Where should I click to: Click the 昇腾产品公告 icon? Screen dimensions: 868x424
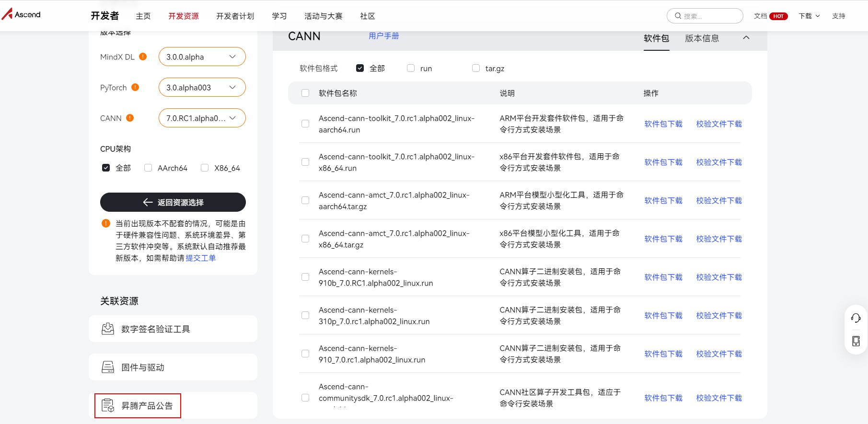(108, 405)
